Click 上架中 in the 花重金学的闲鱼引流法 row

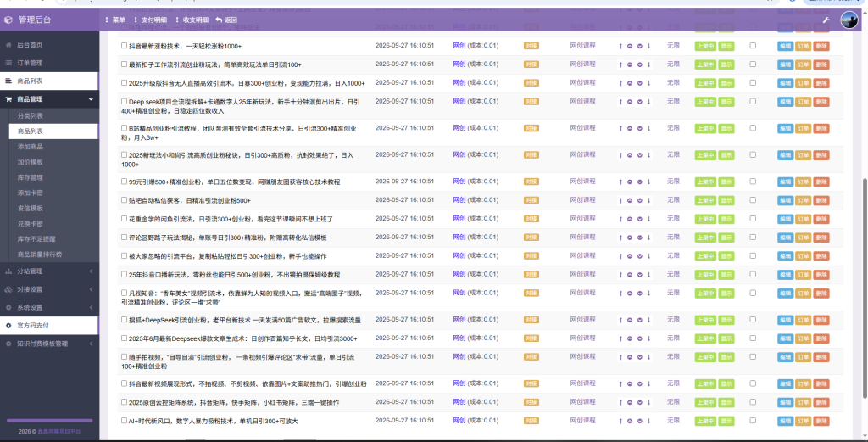(x=705, y=220)
